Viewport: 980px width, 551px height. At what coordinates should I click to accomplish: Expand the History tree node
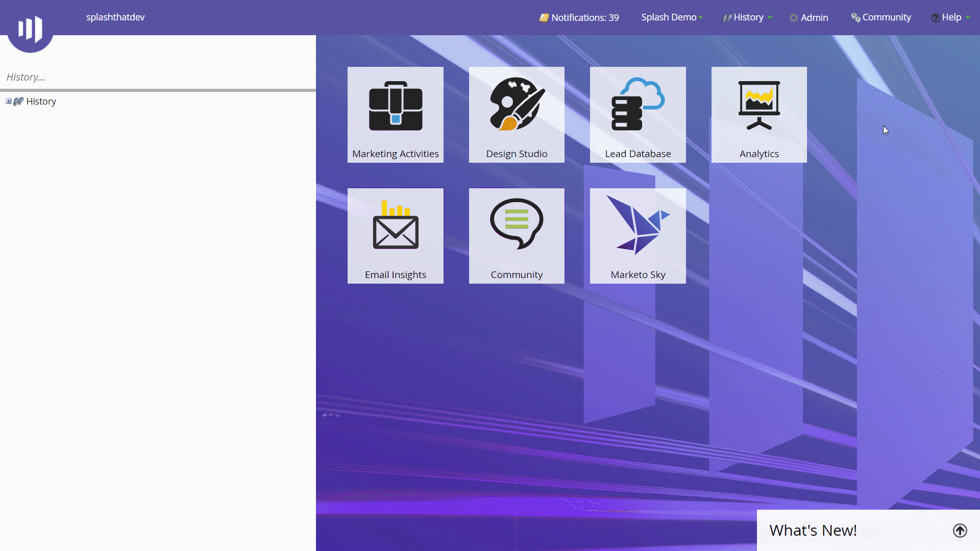9,101
